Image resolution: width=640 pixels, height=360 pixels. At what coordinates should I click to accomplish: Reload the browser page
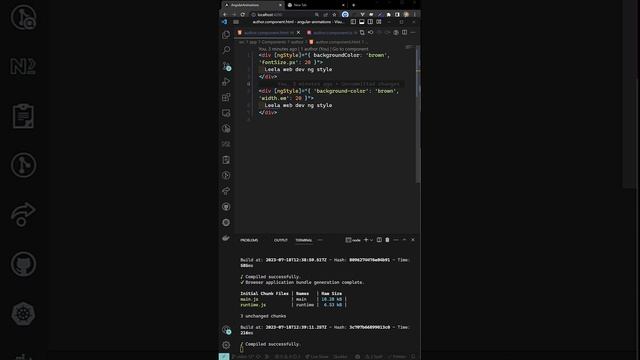pos(242,15)
